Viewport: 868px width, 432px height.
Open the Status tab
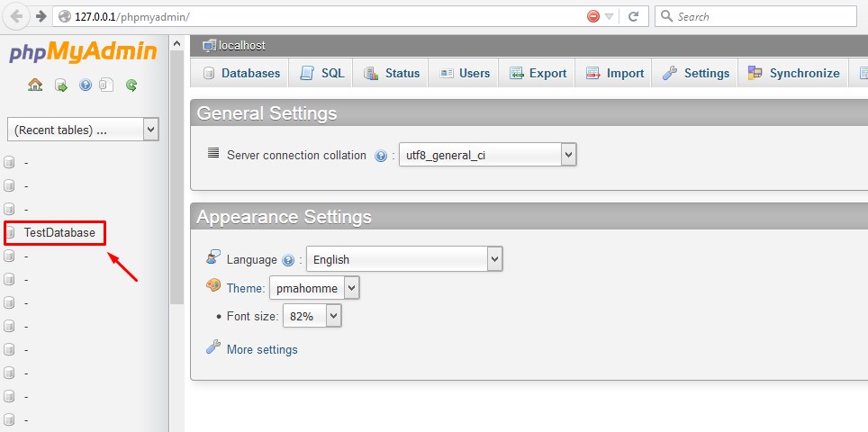click(x=392, y=74)
